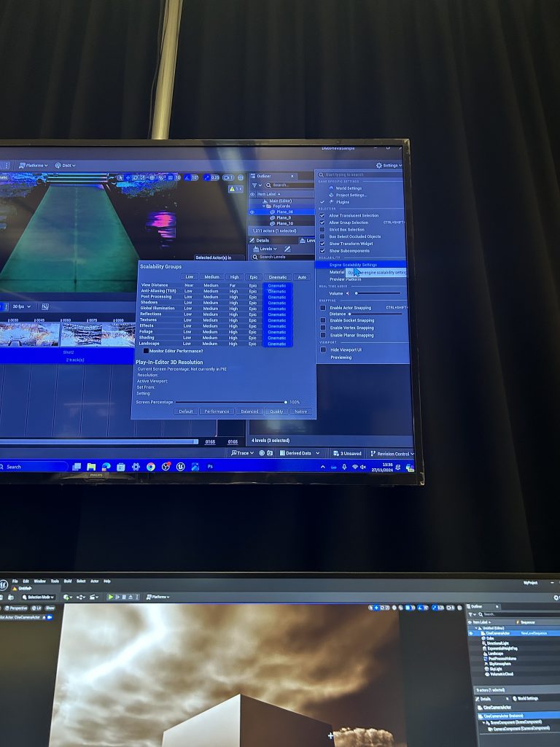Click the Screen Percentage slider handle

[285, 402]
